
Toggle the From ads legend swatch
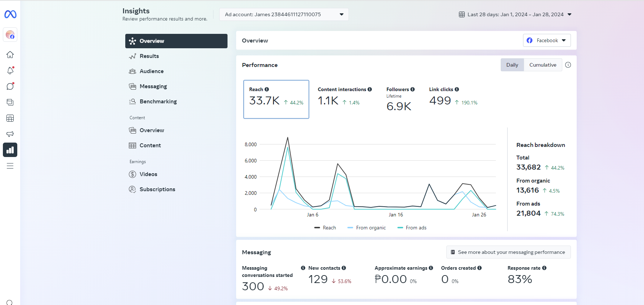point(400,228)
